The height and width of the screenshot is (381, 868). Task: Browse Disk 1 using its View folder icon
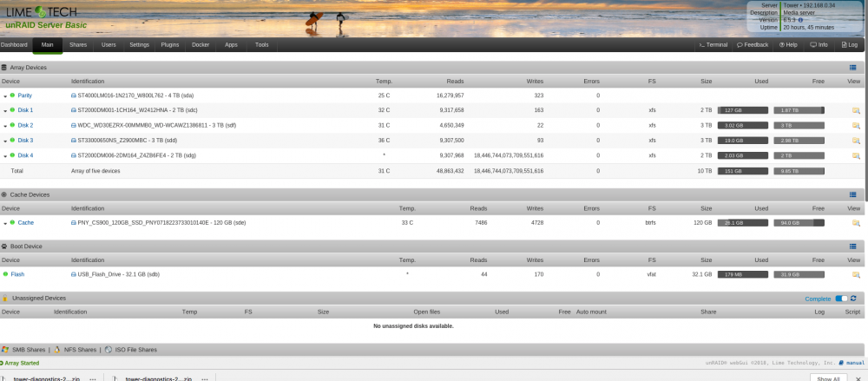click(856, 110)
